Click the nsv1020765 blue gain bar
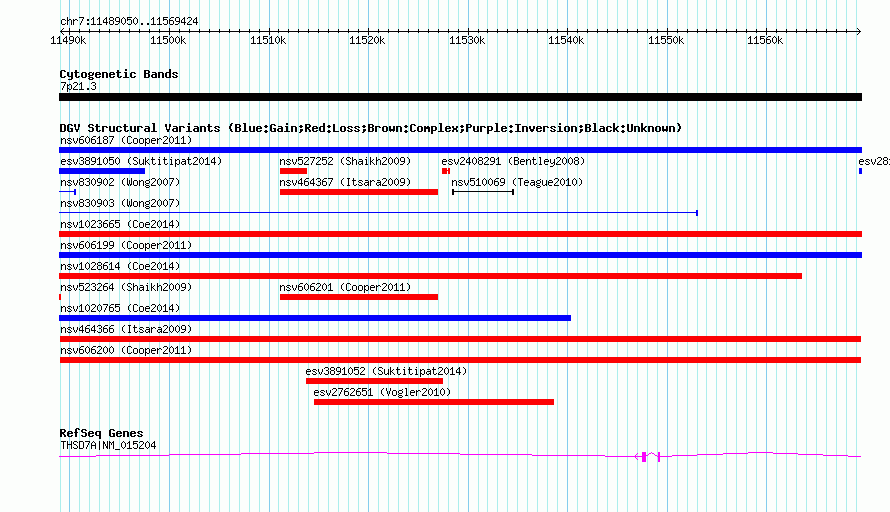The width and height of the screenshot is (890, 512). [315, 318]
